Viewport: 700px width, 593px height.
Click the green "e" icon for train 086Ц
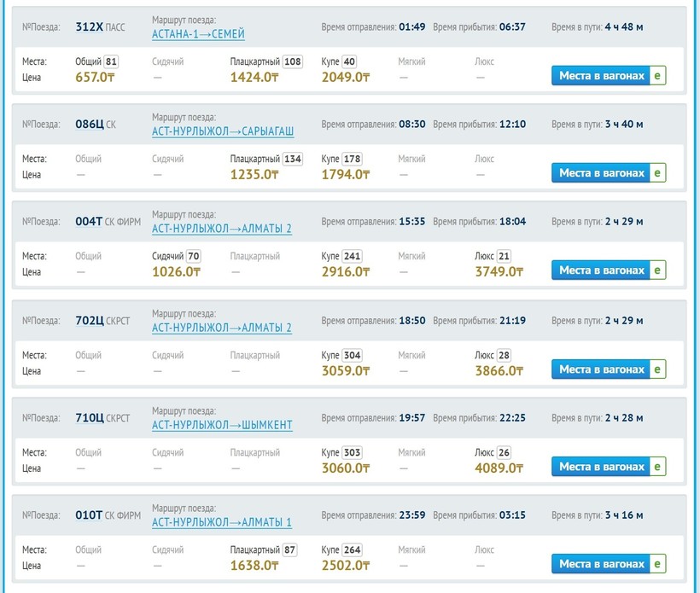[657, 173]
